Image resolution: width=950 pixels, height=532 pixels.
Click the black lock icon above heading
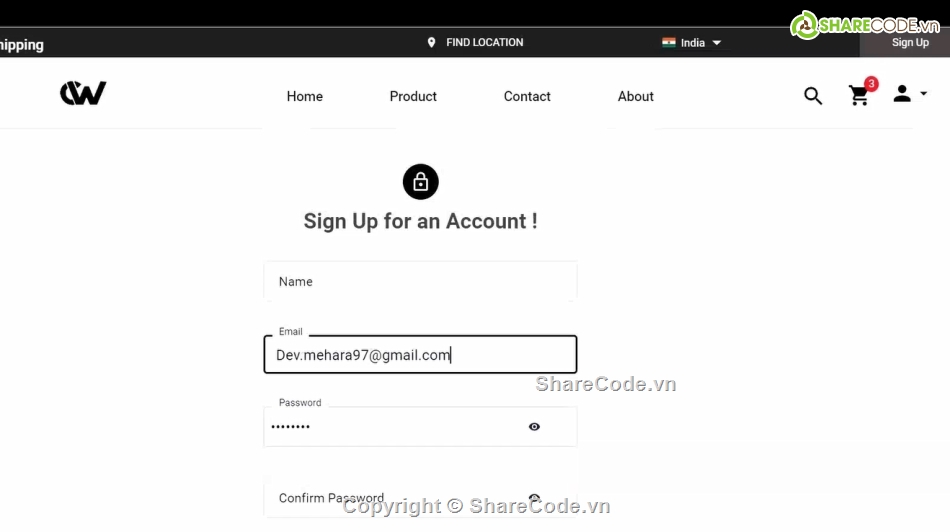pos(420,182)
